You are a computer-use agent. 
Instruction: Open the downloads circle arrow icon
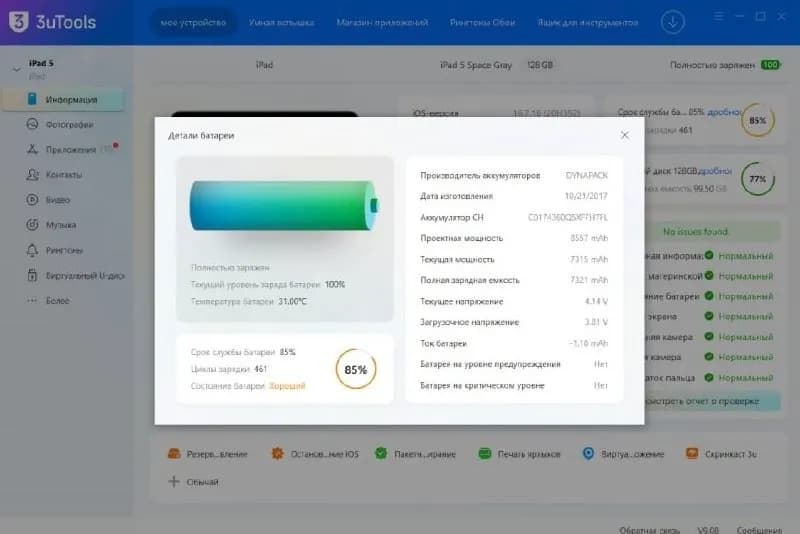[x=672, y=22]
